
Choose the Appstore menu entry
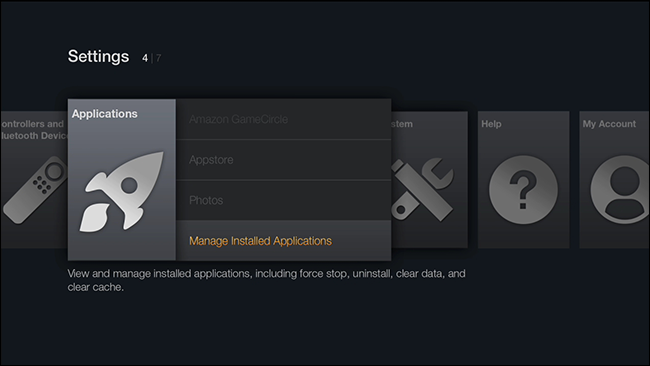284,160
